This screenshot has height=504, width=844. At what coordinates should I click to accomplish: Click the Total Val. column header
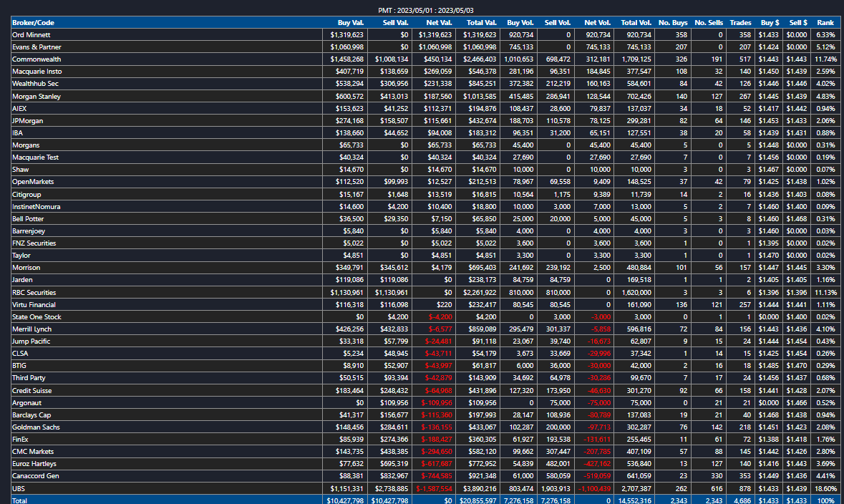point(481,23)
